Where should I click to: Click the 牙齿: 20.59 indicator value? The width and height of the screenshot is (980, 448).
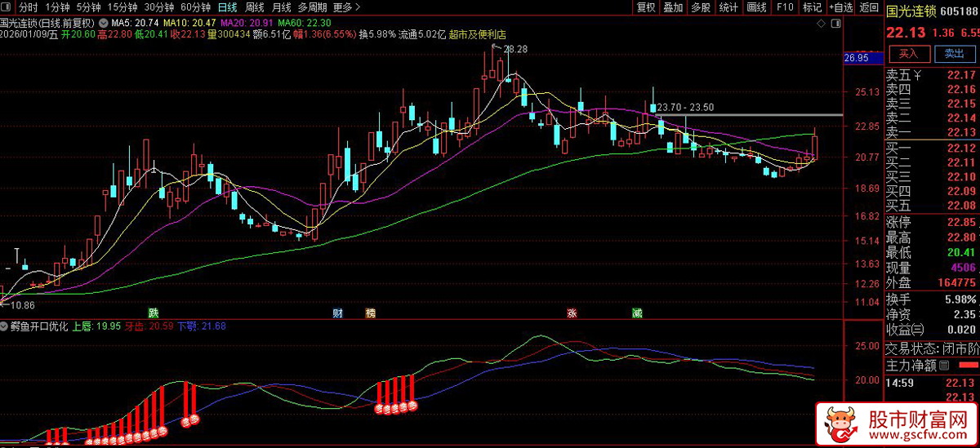pos(149,326)
